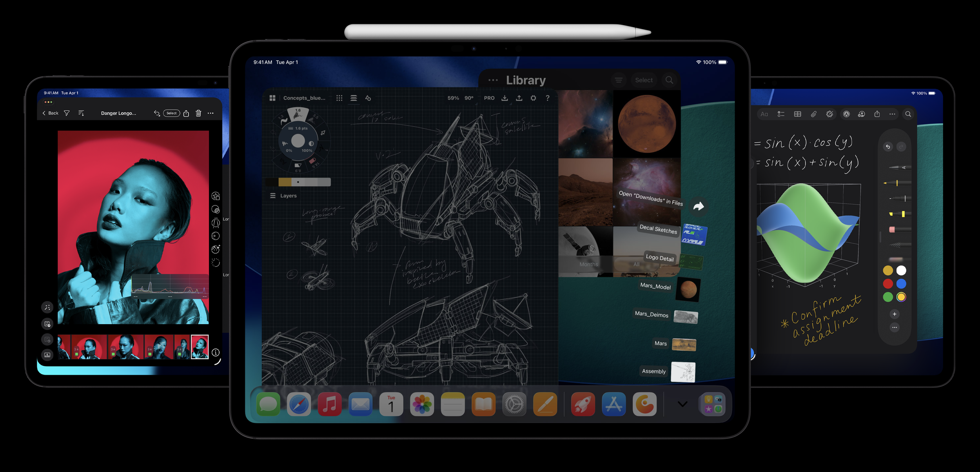The image size is (980, 472).
Task: Tap the Select button in photo editor
Action: [x=172, y=113]
